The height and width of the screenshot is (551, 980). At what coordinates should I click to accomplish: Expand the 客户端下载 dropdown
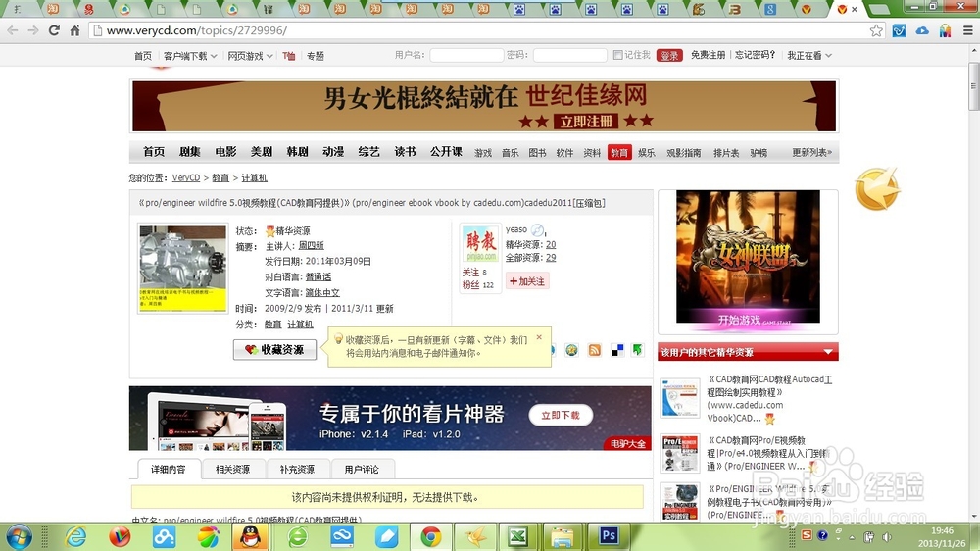(x=190, y=56)
